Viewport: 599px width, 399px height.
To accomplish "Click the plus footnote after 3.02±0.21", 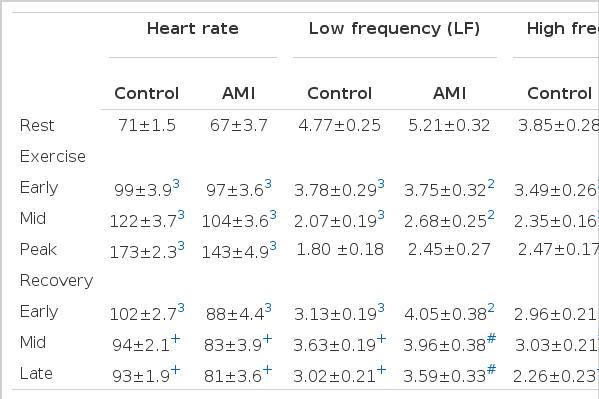I will pyautogui.click(x=381, y=370).
